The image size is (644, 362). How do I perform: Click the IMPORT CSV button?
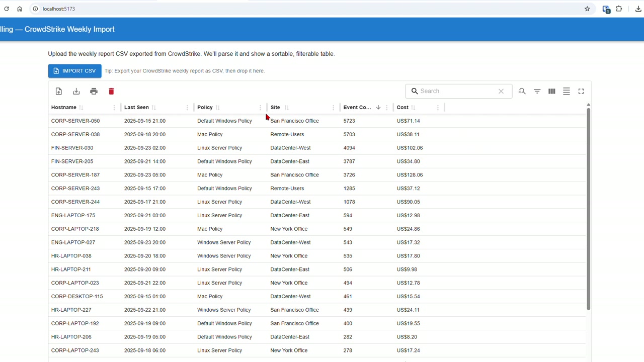(75, 71)
